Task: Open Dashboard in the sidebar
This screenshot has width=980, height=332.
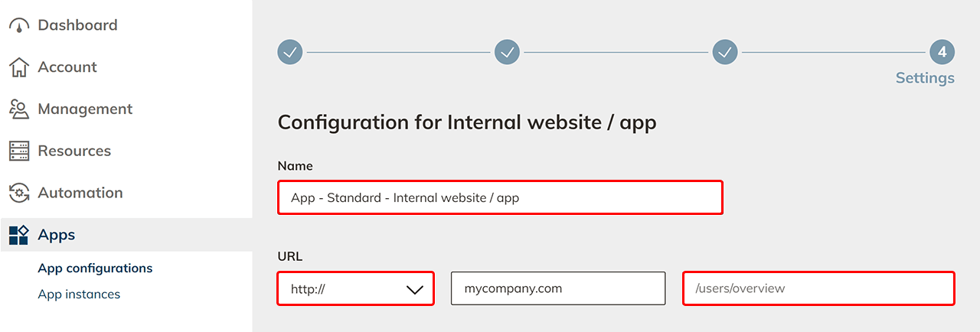Action: 77,25
